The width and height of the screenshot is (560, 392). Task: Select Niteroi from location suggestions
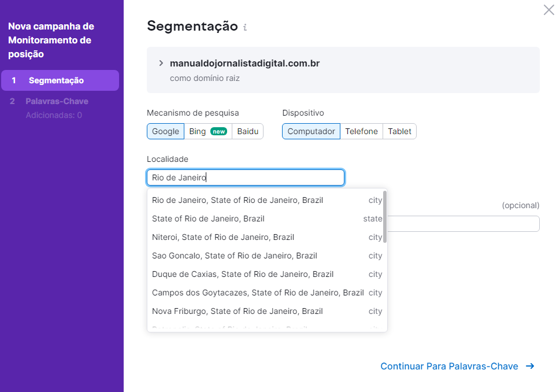(223, 237)
